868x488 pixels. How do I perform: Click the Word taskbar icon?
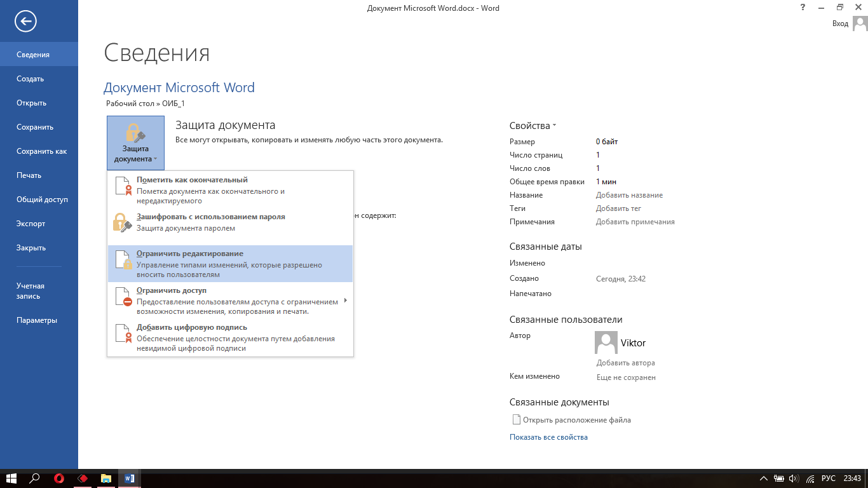[129, 478]
